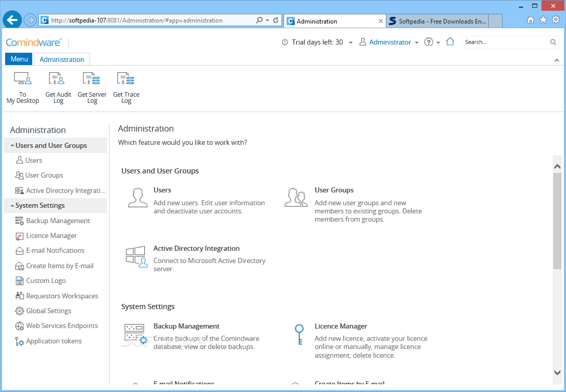Open User Groups in the sidebar
The width and height of the screenshot is (566, 392).
coord(39,175)
